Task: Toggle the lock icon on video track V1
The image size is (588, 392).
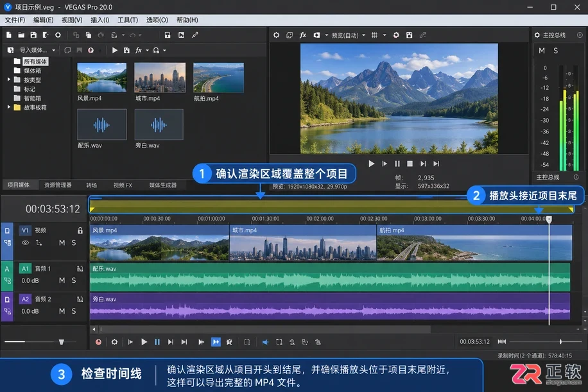Action: [x=80, y=230]
